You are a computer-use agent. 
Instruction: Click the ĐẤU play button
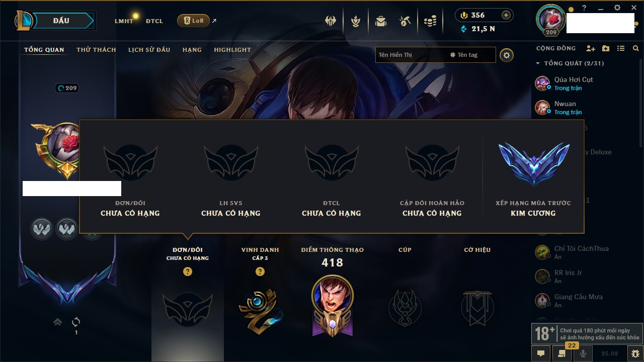tap(60, 21)
